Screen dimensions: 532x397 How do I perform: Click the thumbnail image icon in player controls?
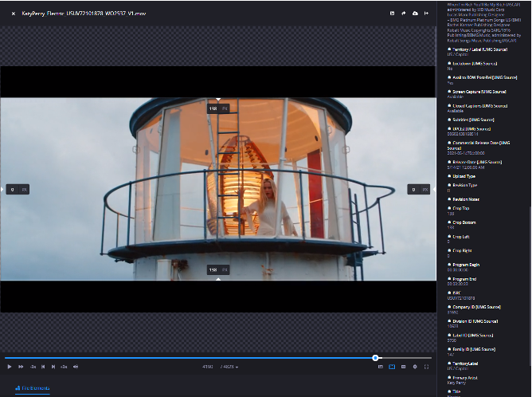click(x=381, y=367)
